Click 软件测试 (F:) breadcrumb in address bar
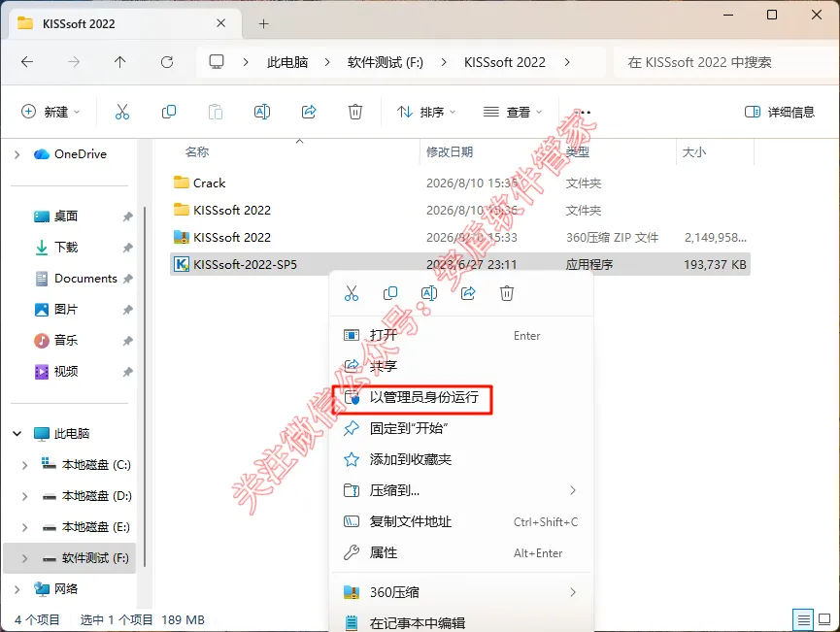The image size is (840, 632). click(386, 62)
